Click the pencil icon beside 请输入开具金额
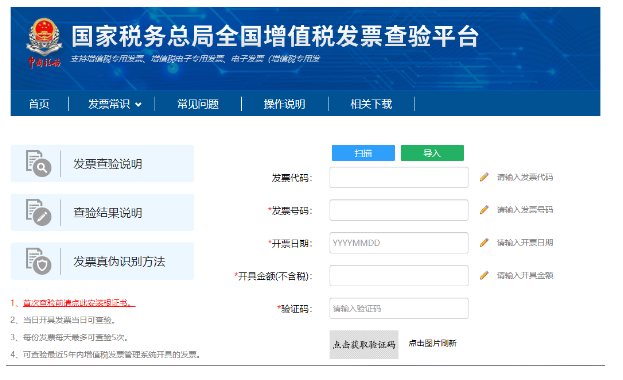 tap(484, 275)
